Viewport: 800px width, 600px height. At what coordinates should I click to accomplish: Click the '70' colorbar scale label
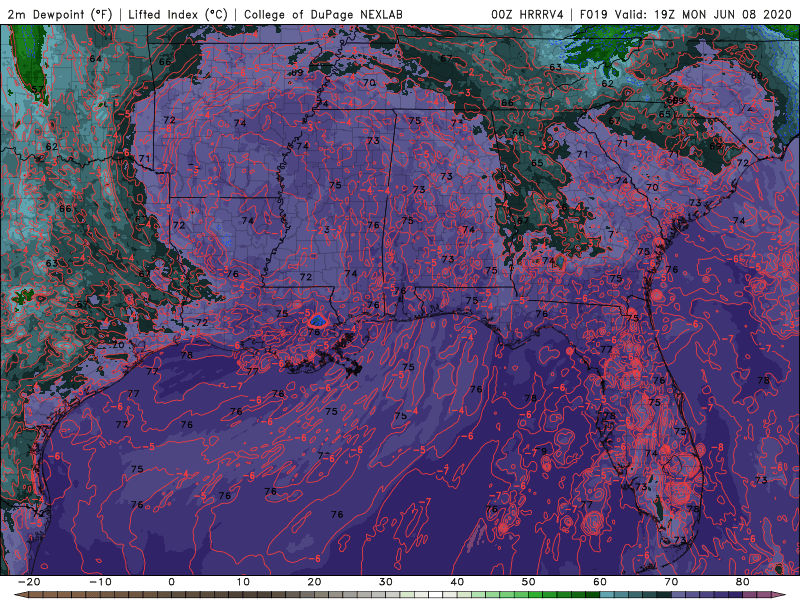[671, 582]
